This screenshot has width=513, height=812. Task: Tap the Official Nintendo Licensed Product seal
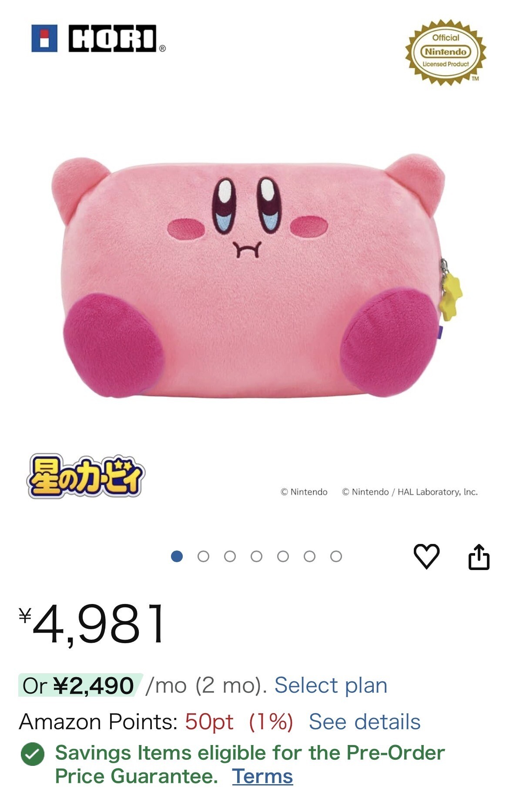tap(446, 52)
